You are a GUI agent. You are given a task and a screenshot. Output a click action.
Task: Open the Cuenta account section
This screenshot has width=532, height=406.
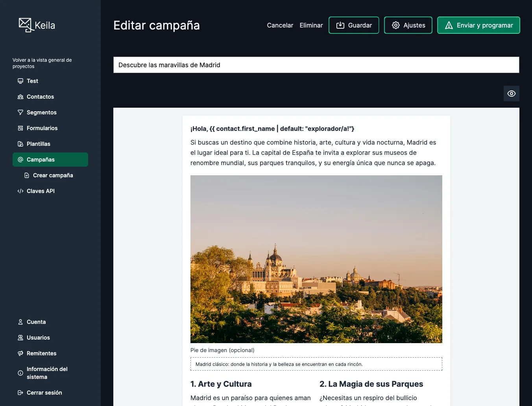tap(36, 322)
